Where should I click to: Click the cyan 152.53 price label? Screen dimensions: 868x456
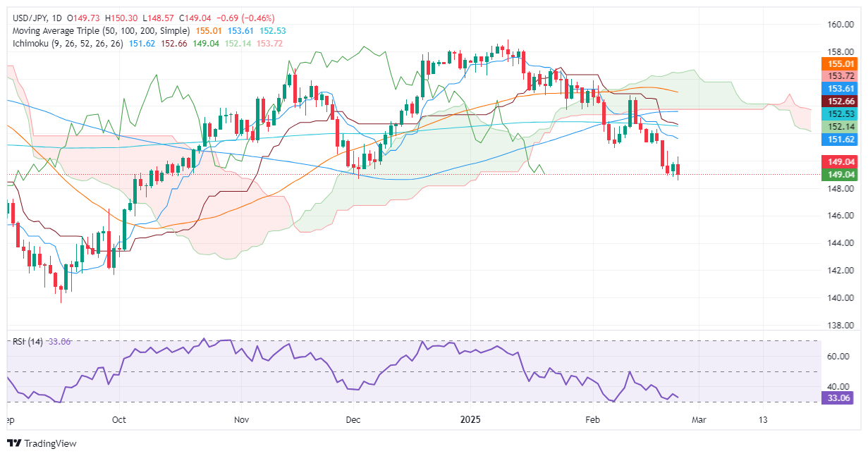pos(838,114)
